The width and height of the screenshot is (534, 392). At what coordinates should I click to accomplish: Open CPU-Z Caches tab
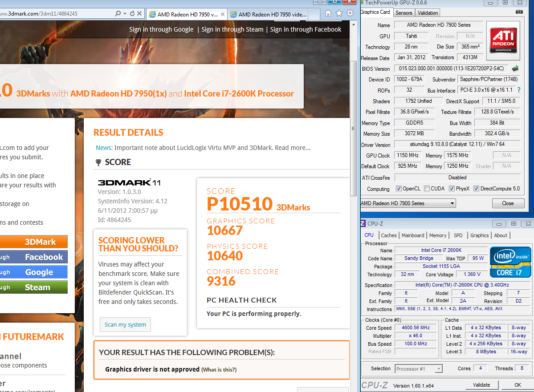click(388, 235)
